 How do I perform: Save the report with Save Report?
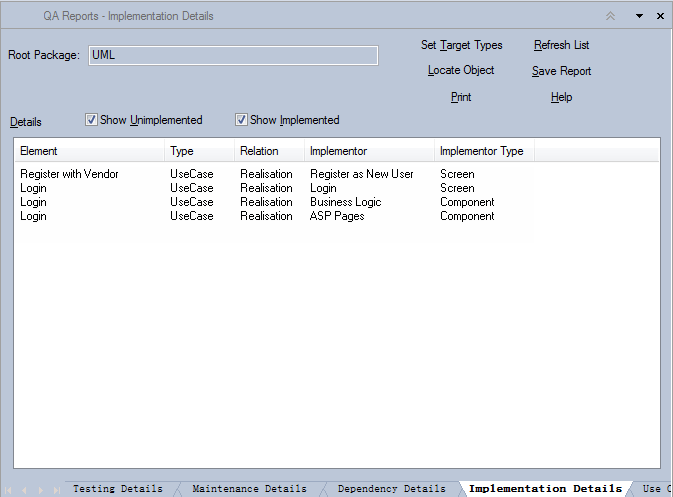561,71
